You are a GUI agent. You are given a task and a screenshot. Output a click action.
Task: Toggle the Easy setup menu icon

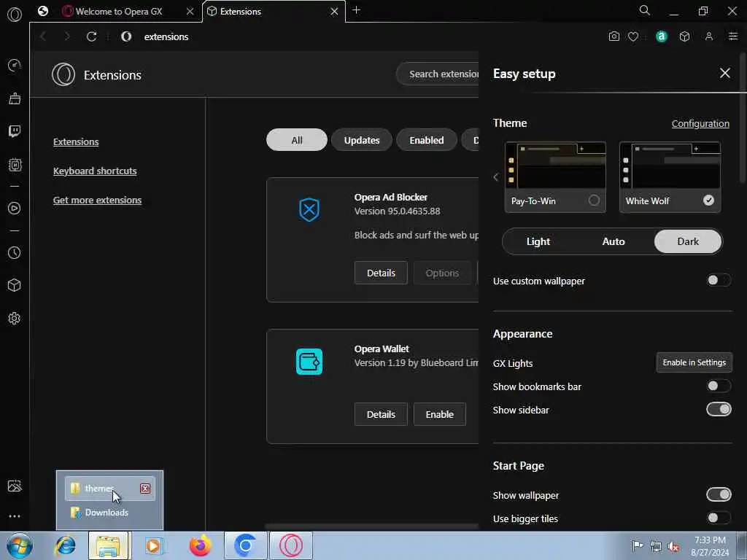(733, 36)
